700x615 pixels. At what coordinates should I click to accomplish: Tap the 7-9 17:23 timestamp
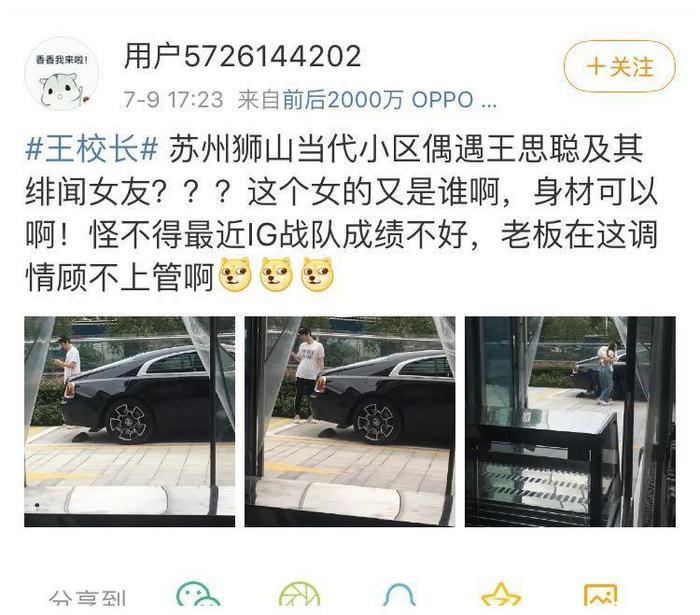pos(173,100)
